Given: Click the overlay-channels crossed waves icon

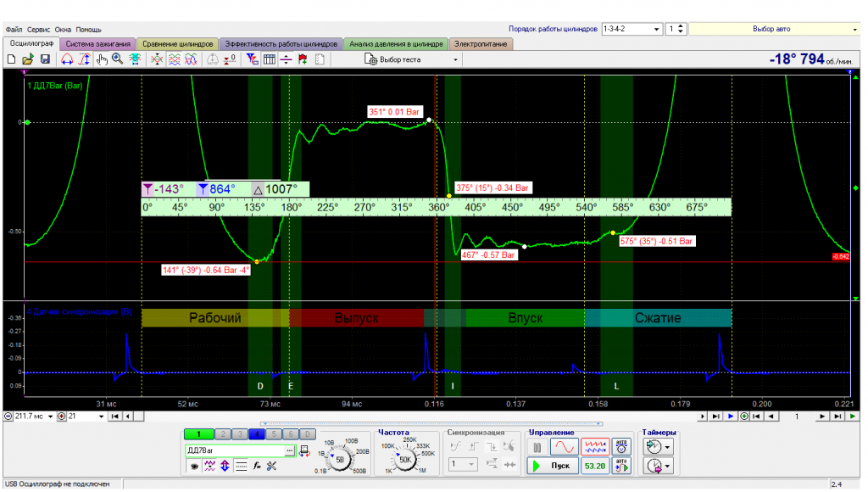Looking at the screenshot, I should click(x=157, y=59).
